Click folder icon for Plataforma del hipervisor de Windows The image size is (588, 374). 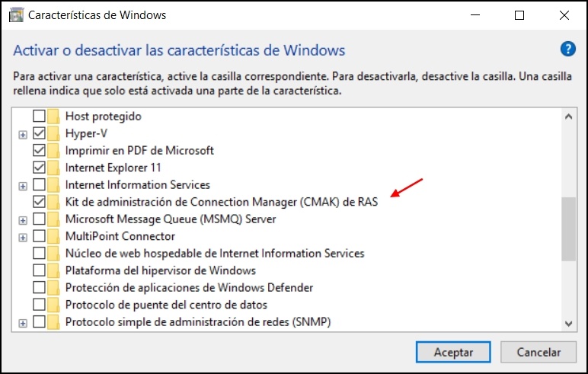pyautogui.click(x=53, y=270)
